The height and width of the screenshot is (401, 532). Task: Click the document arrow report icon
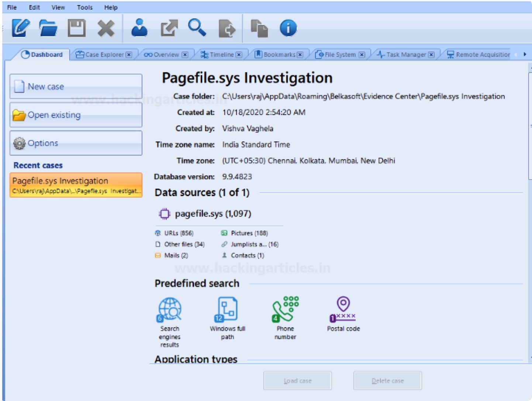tap(227, 28)
